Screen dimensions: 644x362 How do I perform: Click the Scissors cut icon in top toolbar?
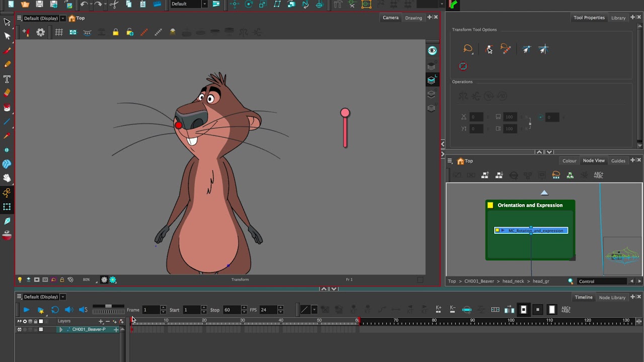click(x=114, y=5)
